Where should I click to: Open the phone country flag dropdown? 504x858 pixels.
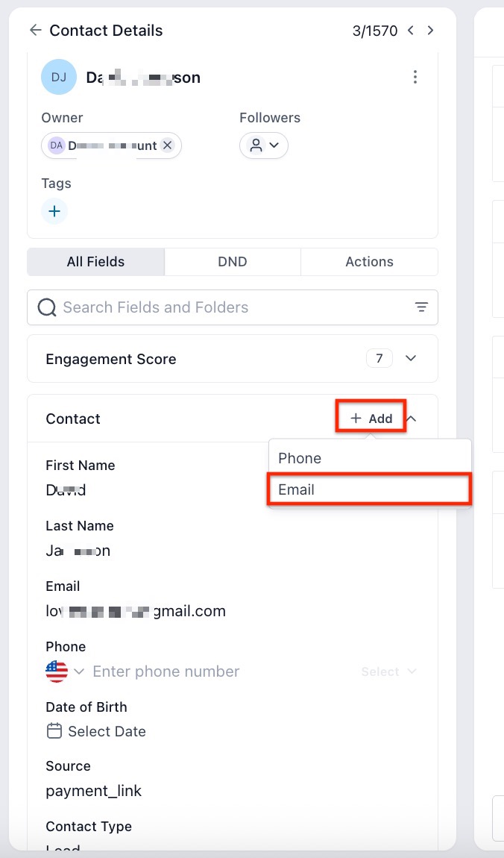[64, 671]
